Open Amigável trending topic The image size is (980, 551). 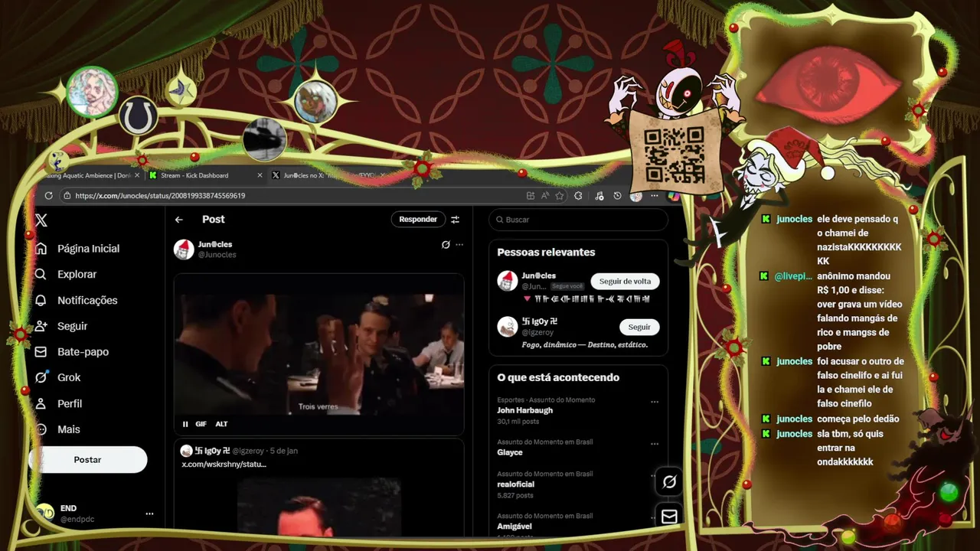(514, 527)
